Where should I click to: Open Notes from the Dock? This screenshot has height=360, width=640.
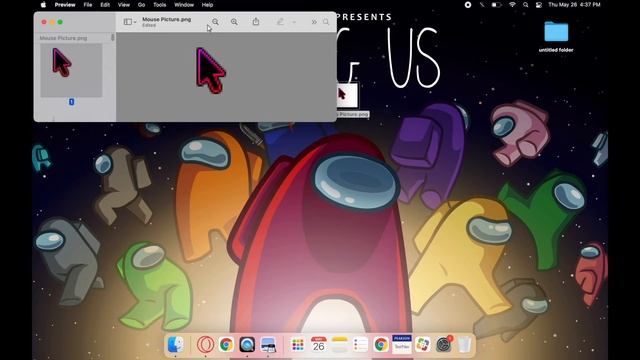pos(339,344)
